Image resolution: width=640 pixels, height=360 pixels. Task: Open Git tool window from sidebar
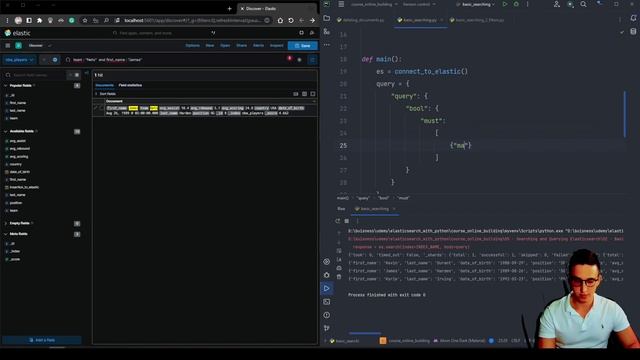pos(327,328)
